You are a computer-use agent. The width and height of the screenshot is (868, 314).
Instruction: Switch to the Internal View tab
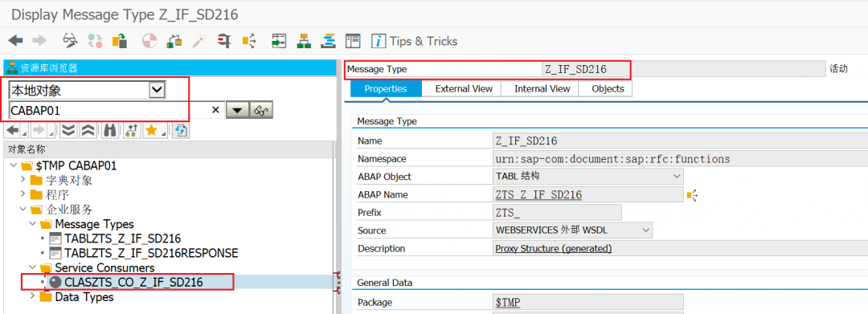click(x=542, y=88)
